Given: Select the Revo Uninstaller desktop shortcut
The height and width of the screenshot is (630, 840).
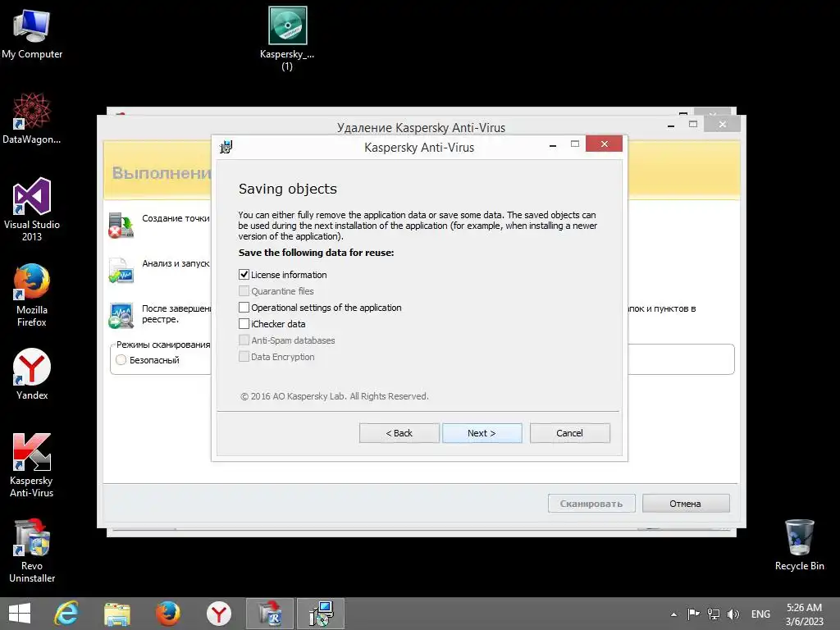Looking at the screenshot, I should (x=32, y=550).
